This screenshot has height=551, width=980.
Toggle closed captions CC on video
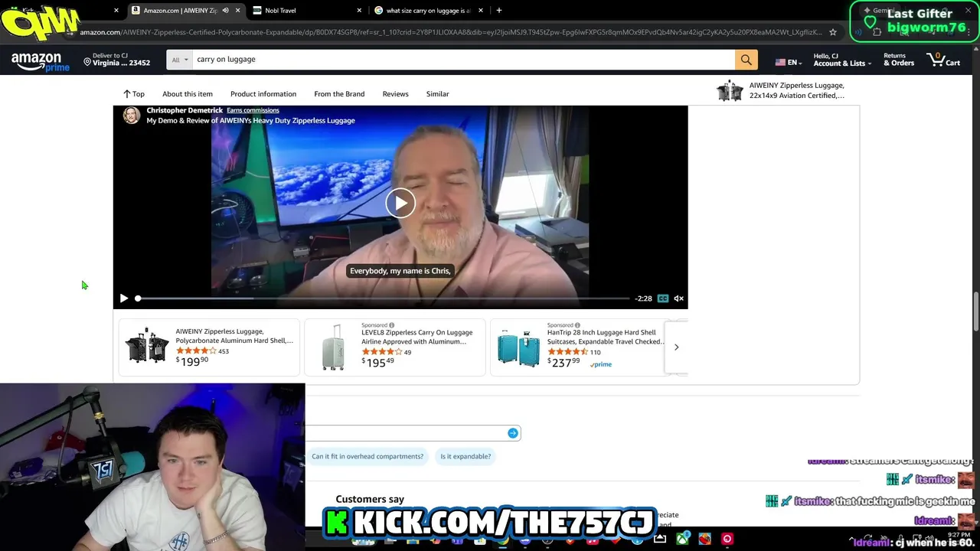tap(662, 298)
